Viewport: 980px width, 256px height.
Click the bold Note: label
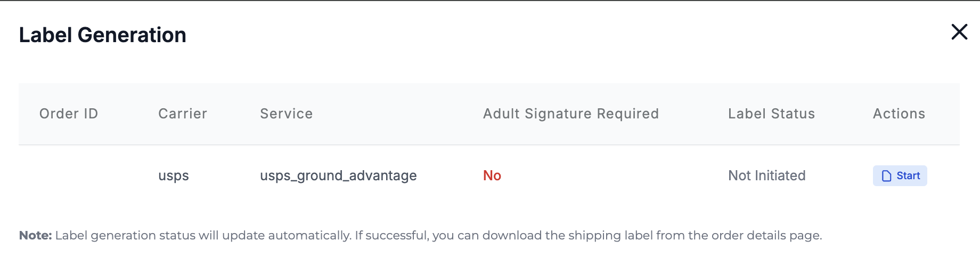pyautogui.click(x=36, y=235)
